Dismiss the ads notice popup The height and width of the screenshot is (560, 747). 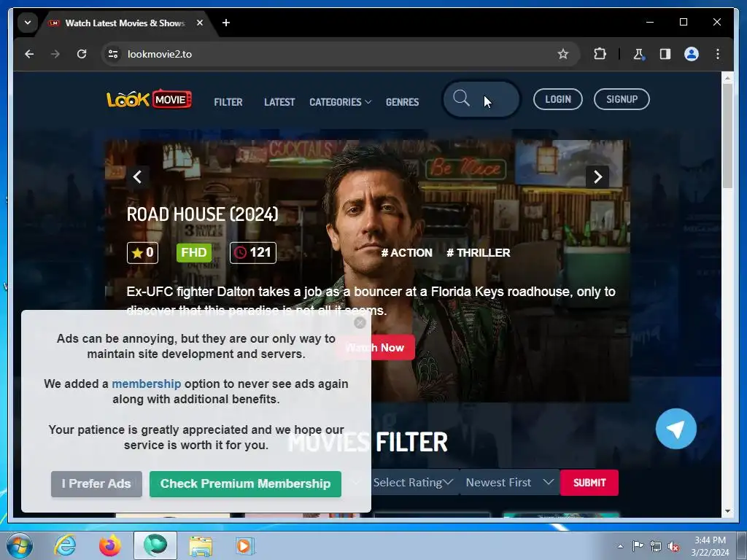[360, 322]
